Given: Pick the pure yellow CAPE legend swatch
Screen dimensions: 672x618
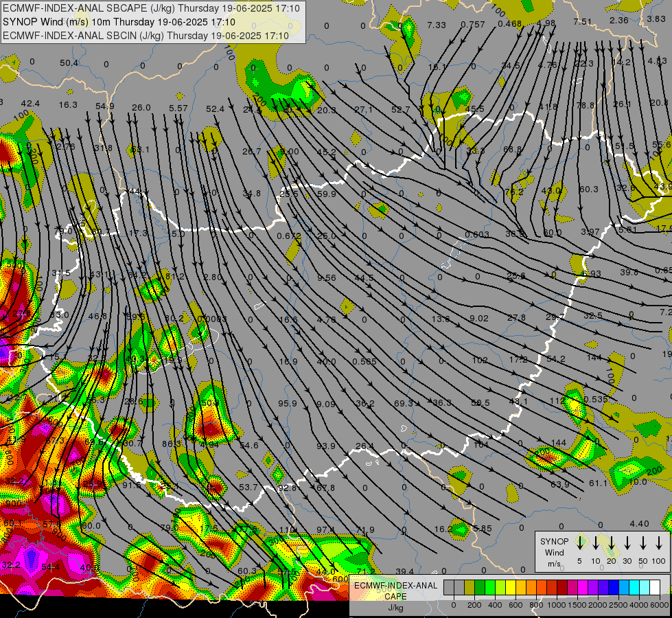Looking at the screenshot, I should coord(511,587).
